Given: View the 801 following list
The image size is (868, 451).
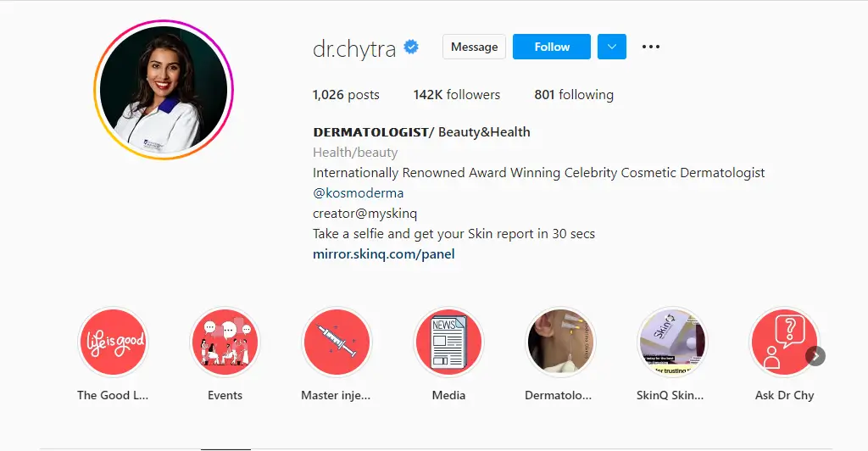Looking at the screenshot, I should (x=574, y=95).
